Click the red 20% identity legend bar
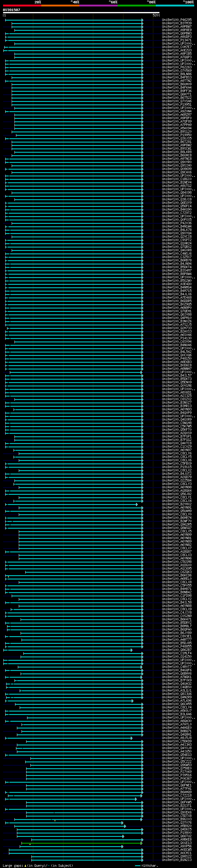The image size is (197, 868). tap(22, 6)
